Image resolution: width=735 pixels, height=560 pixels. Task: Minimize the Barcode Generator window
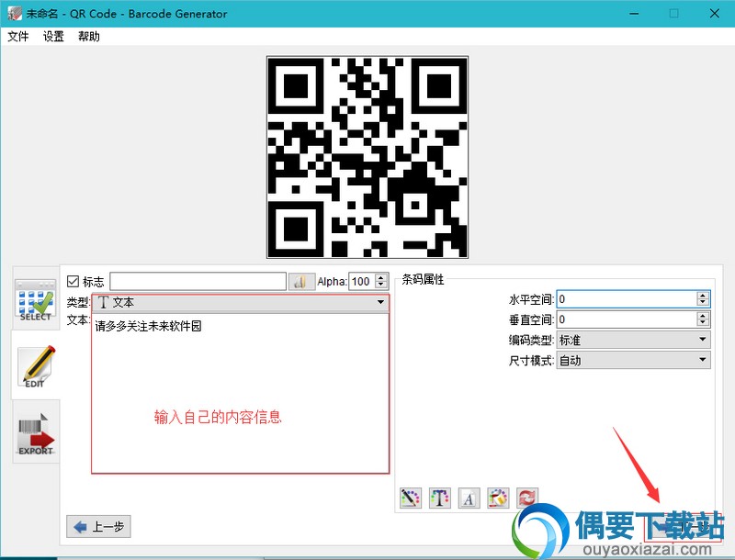click(634, 14)
